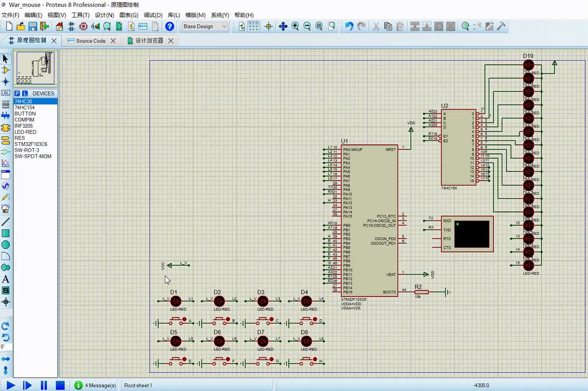Image resolution: width=588 pixels, height=391 pixels.
Task: Undo the last action
Action: pos(349,26)
